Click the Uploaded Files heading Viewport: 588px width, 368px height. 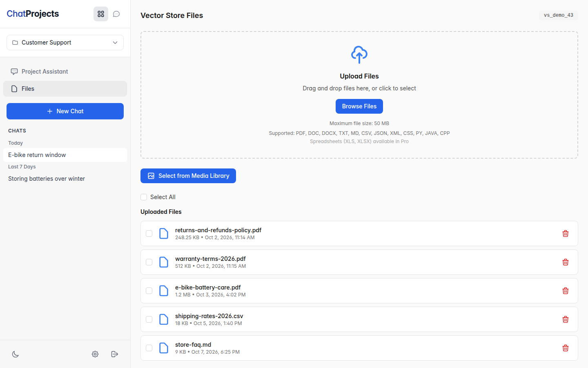161,212
